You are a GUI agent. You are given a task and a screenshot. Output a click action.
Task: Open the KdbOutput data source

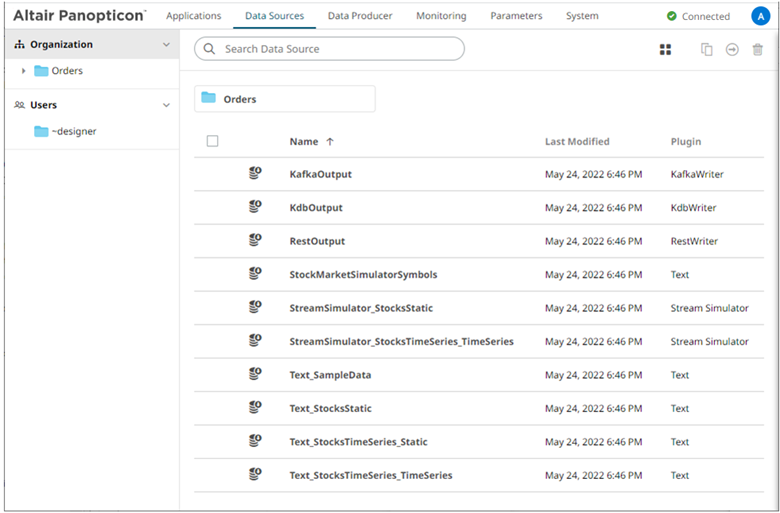pyautogui.click(x=316, y=208)
